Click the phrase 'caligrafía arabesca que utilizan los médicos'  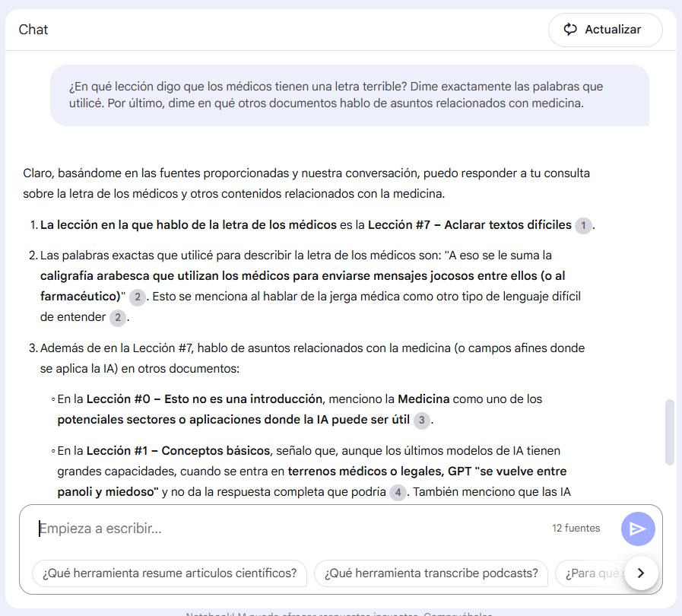(165, 276)
